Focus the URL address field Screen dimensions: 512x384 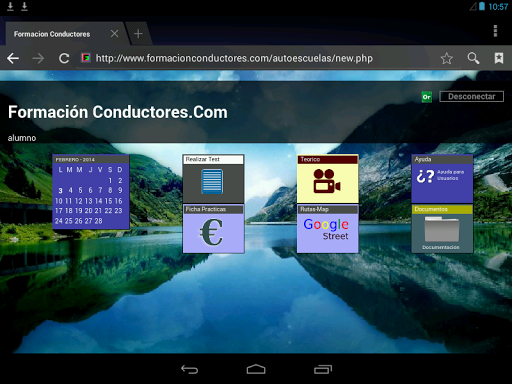tap(234, 58)
